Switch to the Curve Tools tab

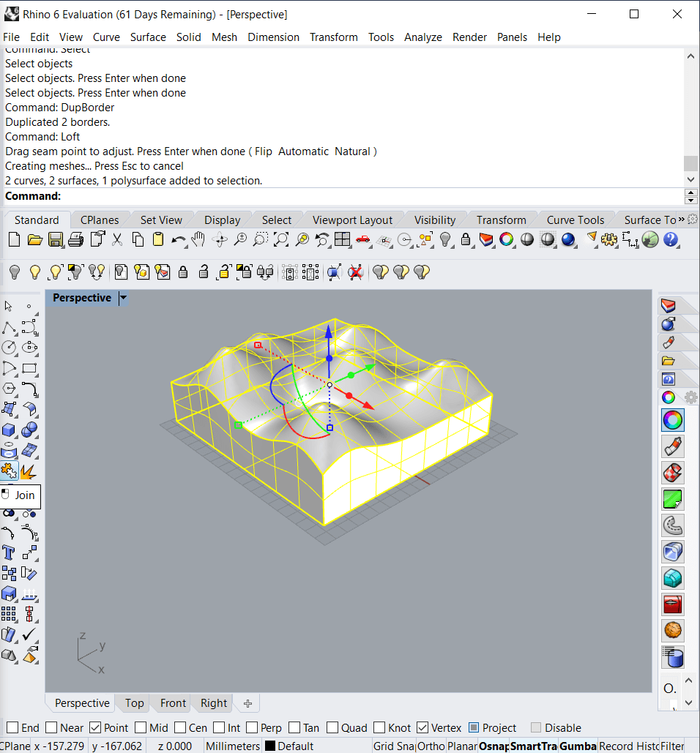(x=575, y=220)
